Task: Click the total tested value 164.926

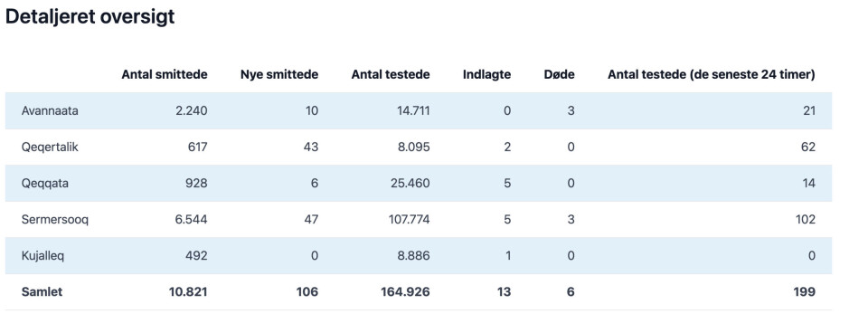Action: coord(405,292)
